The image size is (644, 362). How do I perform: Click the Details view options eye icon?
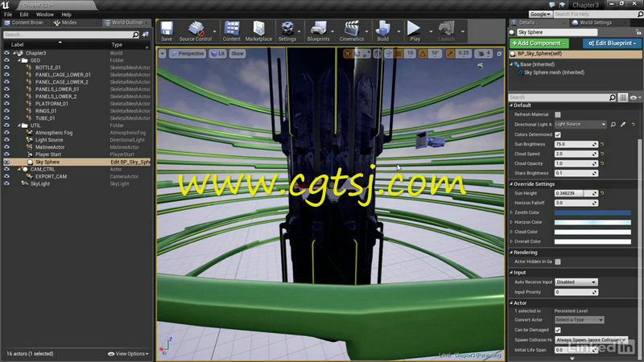(x=634, y=97)
